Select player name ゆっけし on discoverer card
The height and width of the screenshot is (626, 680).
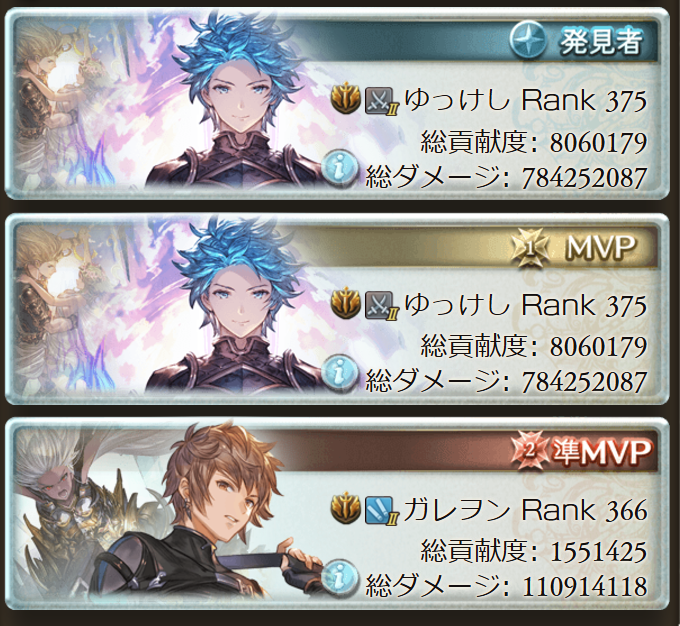pos(457,100)
